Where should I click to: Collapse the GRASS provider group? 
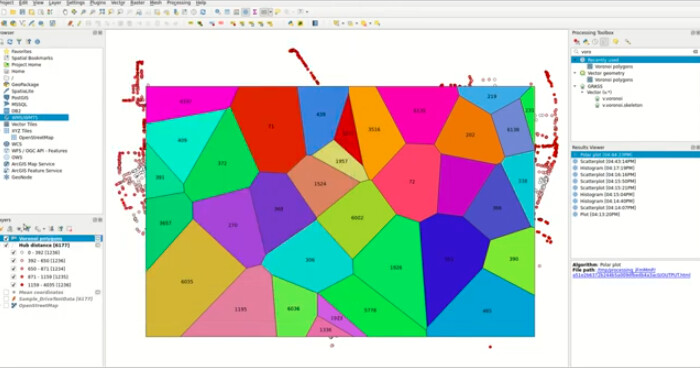(575, 86)
